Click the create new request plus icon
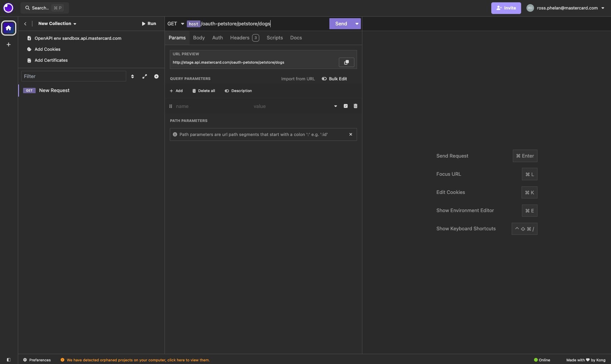 tap(156, 77)
